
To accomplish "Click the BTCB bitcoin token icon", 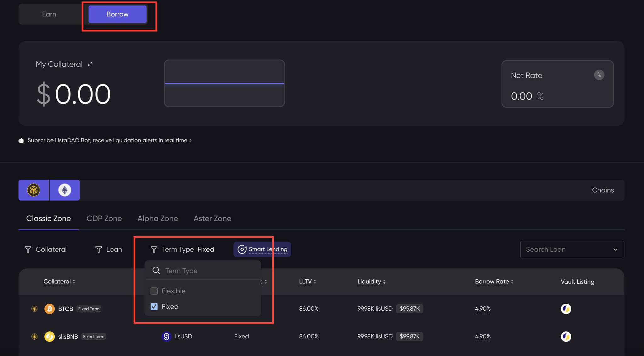I will coord(49,309).
